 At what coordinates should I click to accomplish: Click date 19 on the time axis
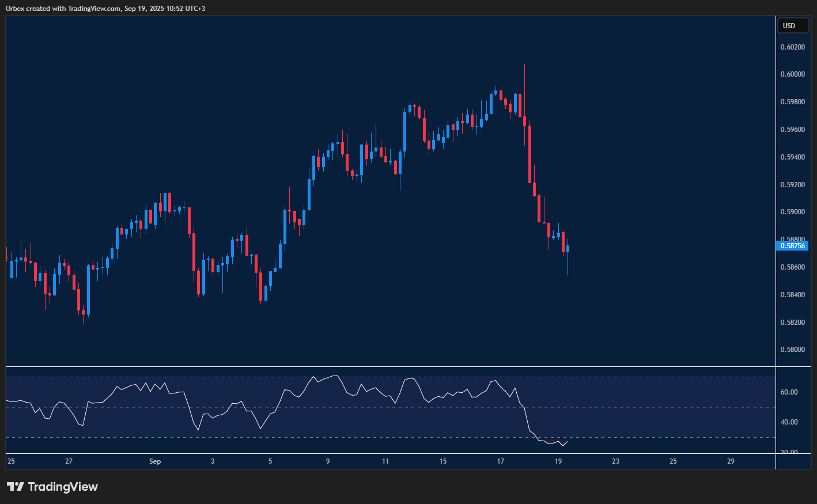coord(558,461)
